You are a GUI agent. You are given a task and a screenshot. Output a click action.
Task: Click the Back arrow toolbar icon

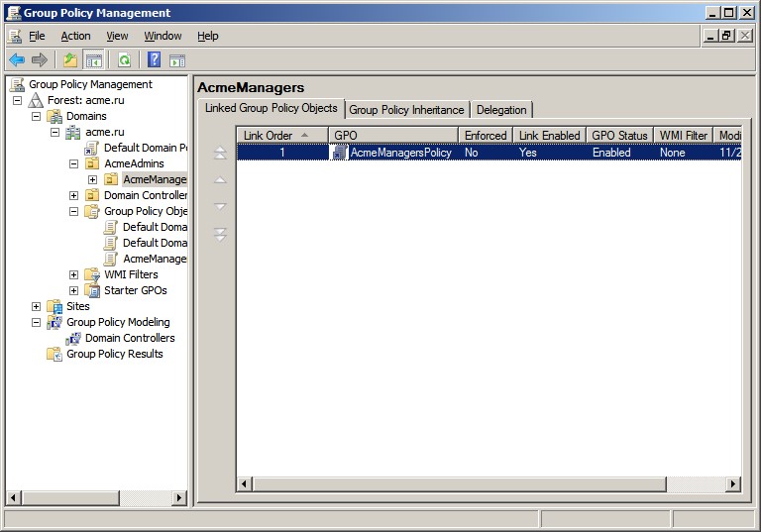[x=17, y=59]
